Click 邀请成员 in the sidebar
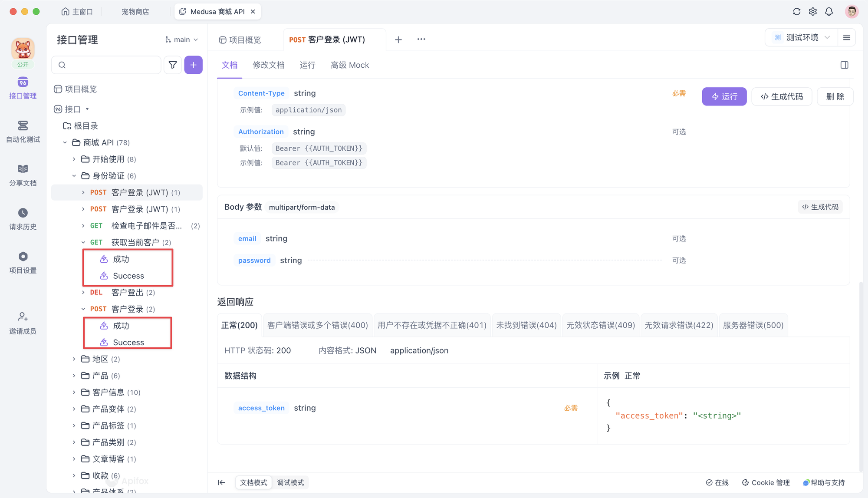This screenshot has width=868, height=498. tap(23, 323)
